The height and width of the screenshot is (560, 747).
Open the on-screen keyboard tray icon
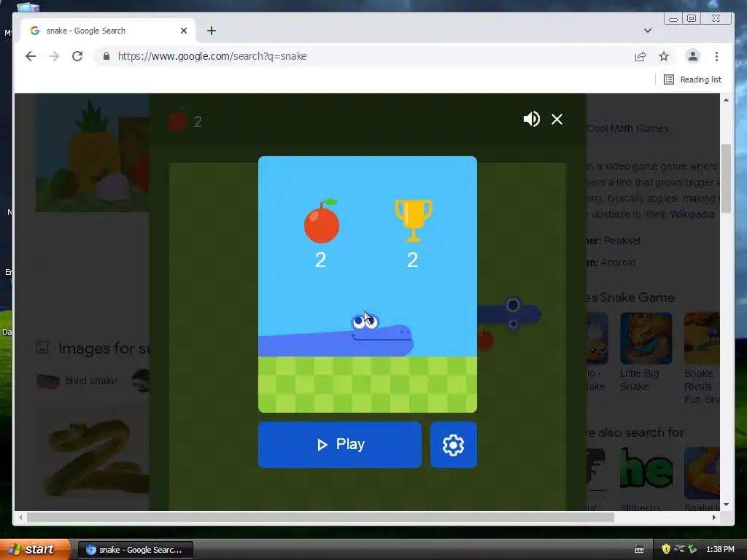(x=639, y=550)
